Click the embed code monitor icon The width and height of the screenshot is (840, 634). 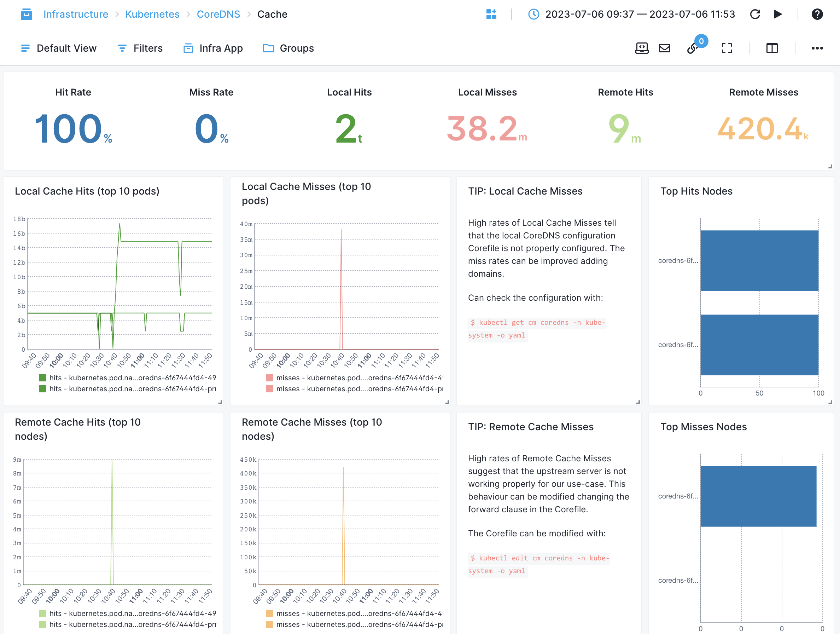click(x=642, y=48)
